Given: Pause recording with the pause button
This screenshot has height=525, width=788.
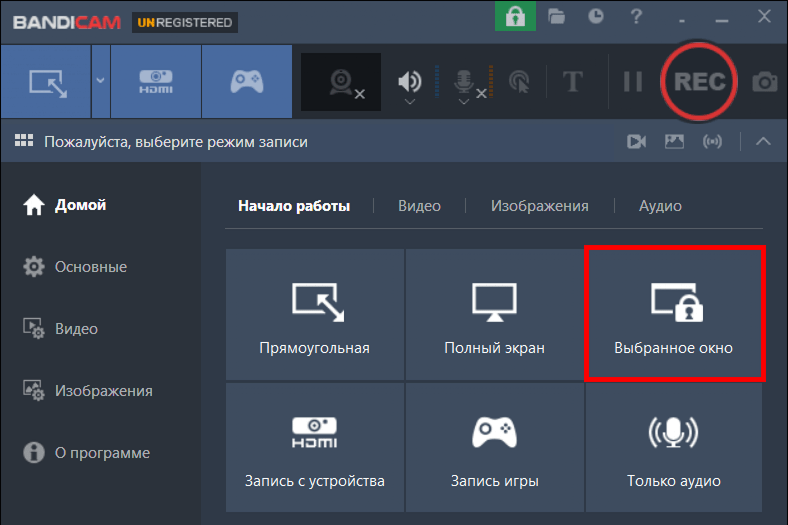Looking at the screenshot, I should [633, 81].
